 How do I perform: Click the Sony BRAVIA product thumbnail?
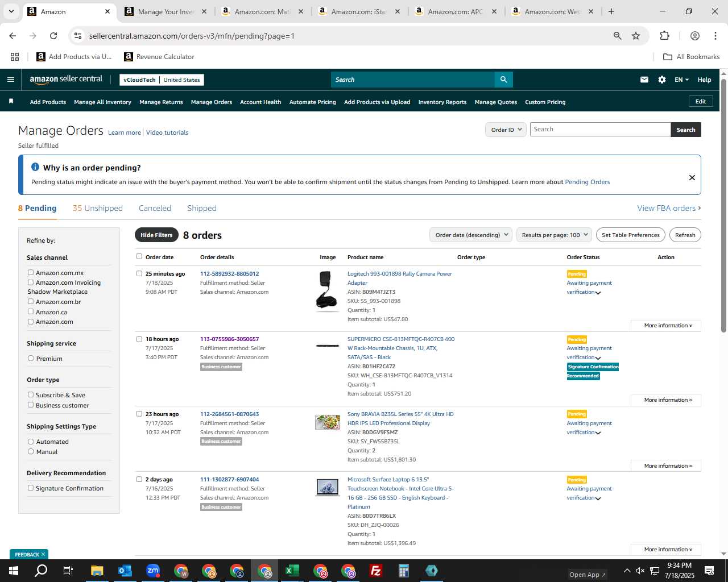(328, 422)
